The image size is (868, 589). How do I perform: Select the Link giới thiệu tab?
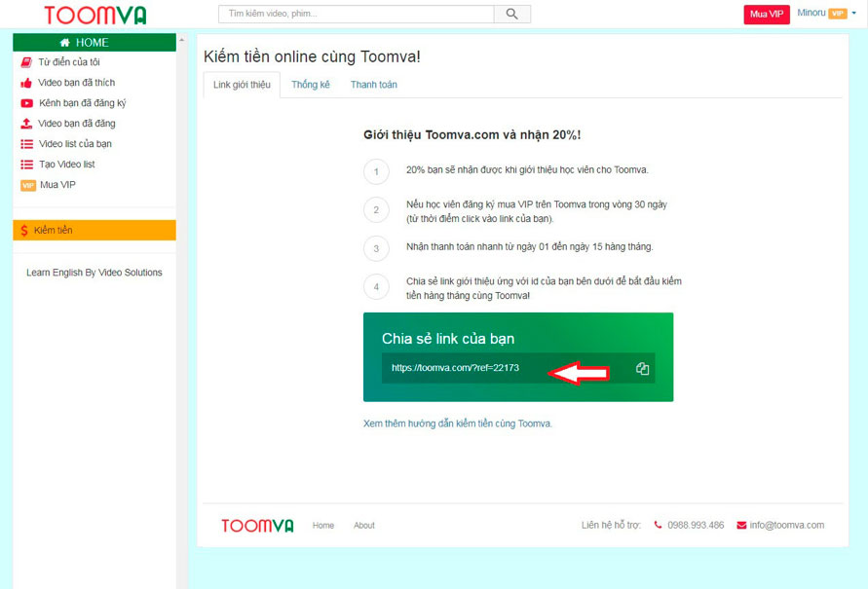[242, 85]
